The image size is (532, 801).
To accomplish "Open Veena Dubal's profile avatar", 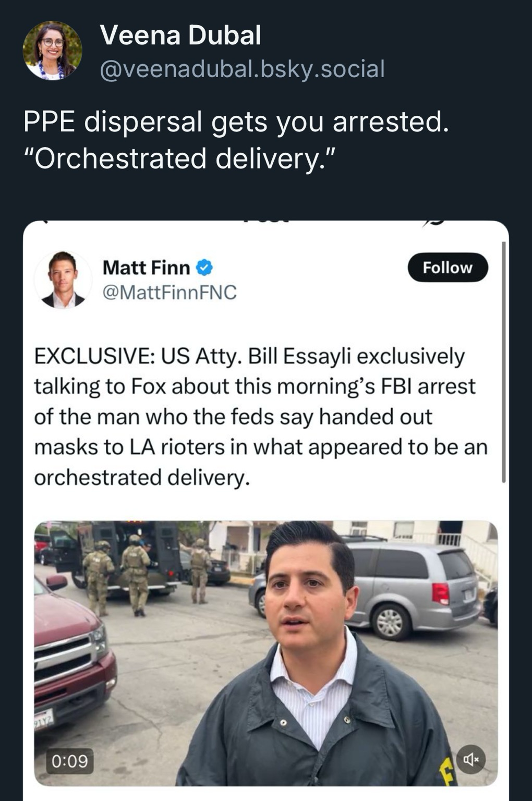I will pyautogui.click(x=52, y=51).
